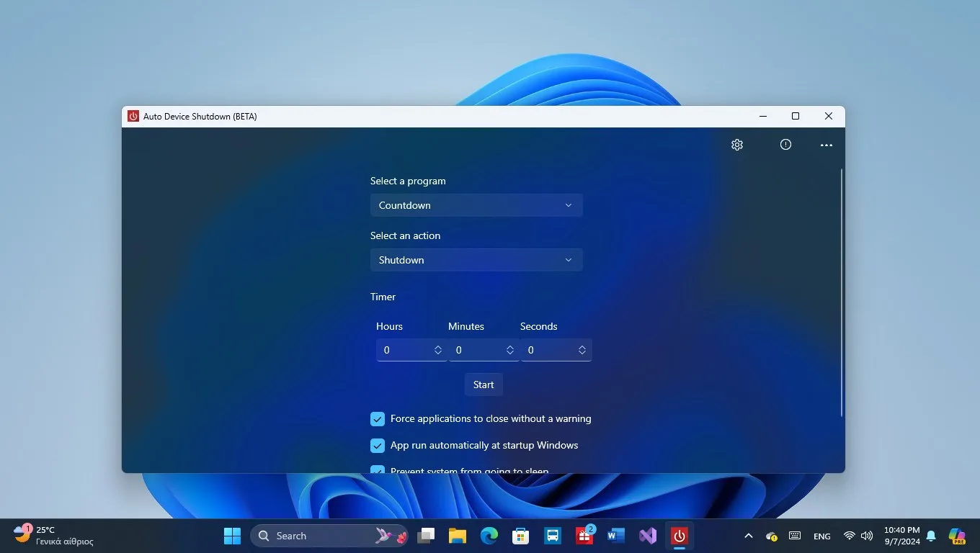The image size is (980, 553).
Task: Open Task View on the taskbar
Action: pos(427,536)
